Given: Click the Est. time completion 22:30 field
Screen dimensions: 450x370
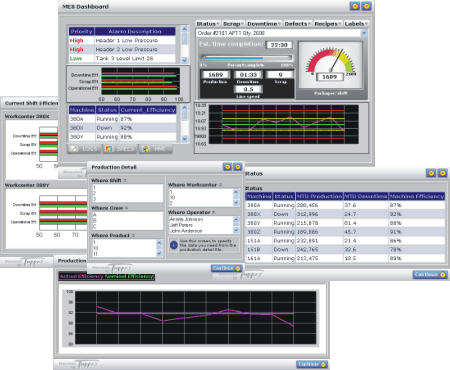Looking at the screenshot, I should pos(279,45).
